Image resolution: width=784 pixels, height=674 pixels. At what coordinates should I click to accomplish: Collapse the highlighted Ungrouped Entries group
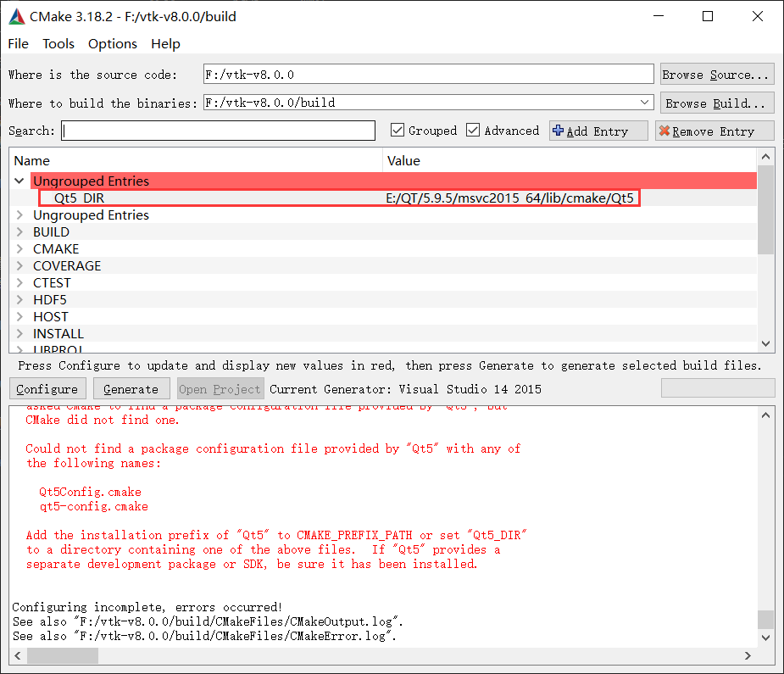19,181
